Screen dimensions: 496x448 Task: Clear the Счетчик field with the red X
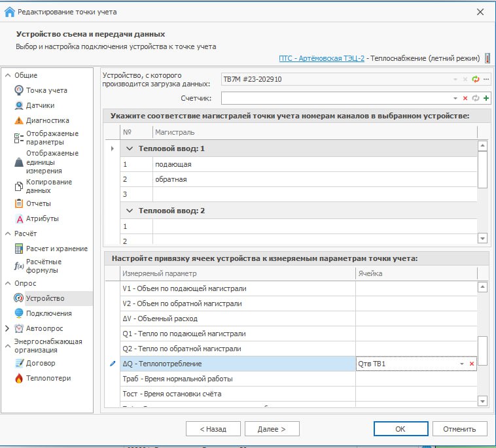coord(465,98)
